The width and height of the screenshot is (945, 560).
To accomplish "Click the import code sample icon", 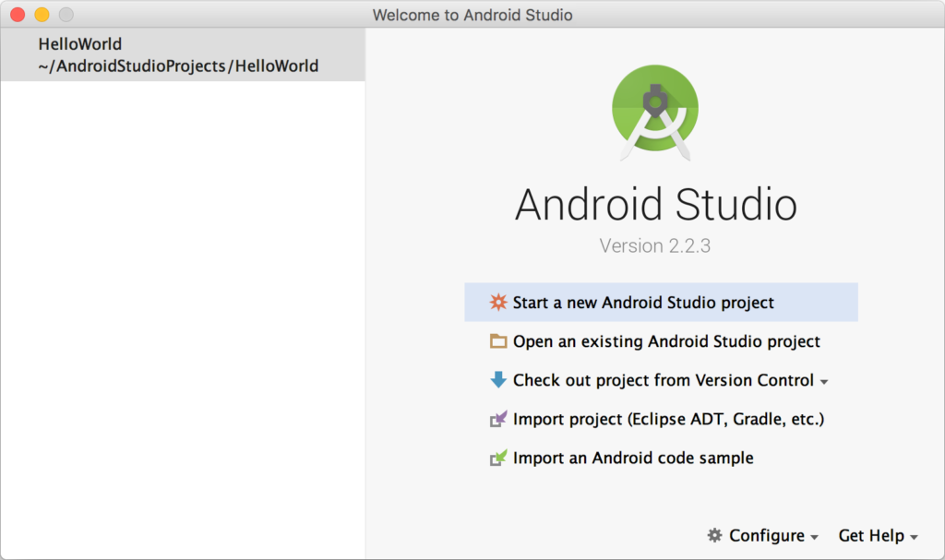I will point(498,458).
